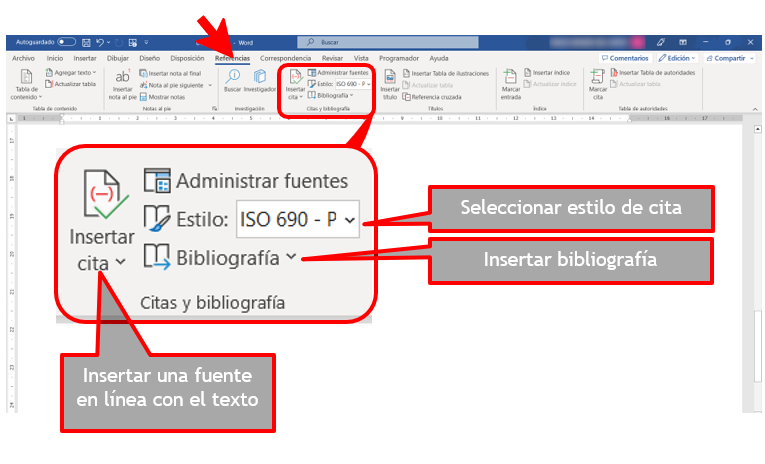The height and width of the screenshot is (464, 765).
Task: Open the Investigador tool
Action: click(x=259, y=80)
